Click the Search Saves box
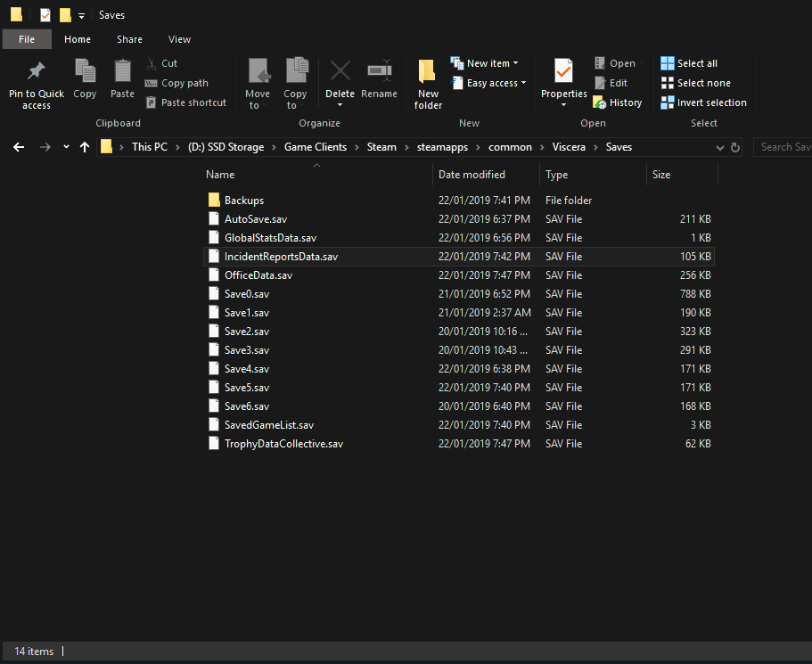 pos(783,147)
